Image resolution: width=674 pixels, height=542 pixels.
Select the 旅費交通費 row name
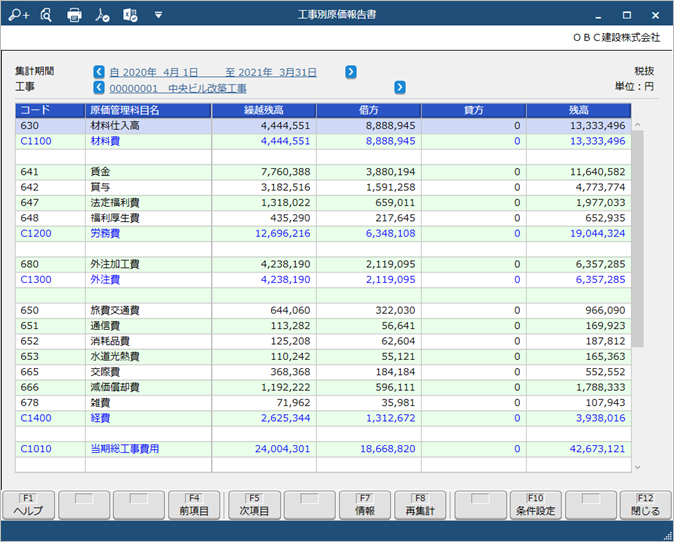click(x=115, y=310)
